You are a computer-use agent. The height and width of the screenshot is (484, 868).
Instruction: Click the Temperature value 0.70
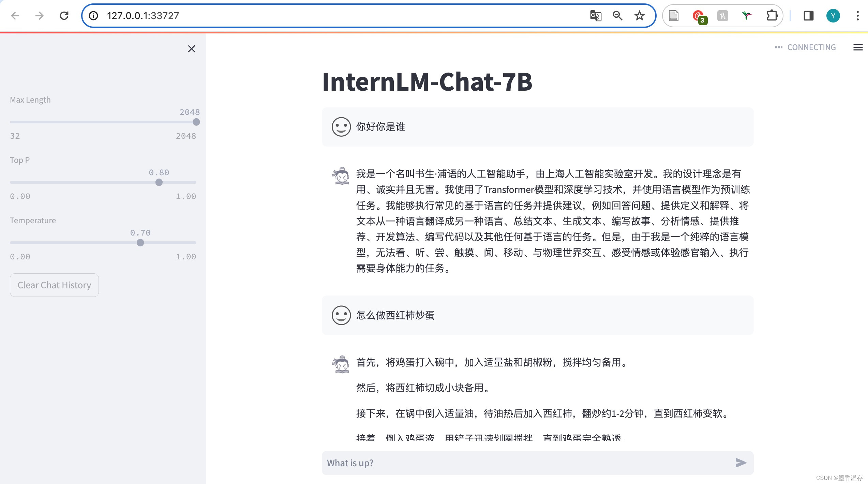(x=140, y=233)
